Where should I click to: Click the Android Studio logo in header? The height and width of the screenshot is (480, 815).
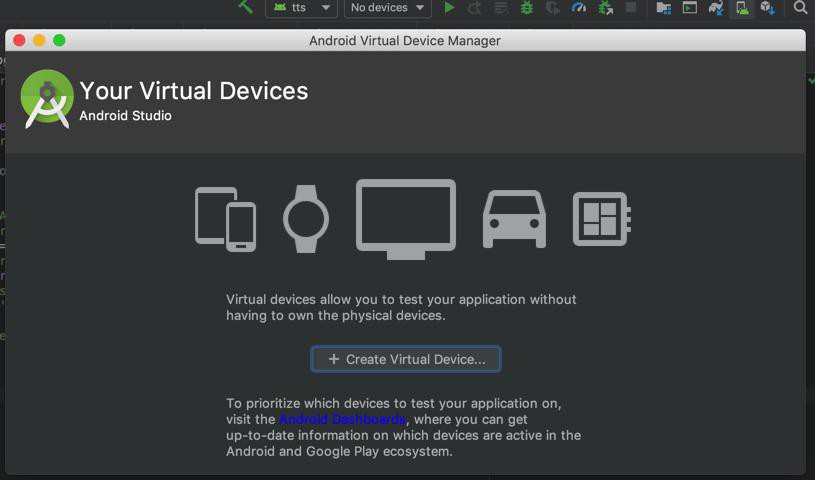[46, 98]
